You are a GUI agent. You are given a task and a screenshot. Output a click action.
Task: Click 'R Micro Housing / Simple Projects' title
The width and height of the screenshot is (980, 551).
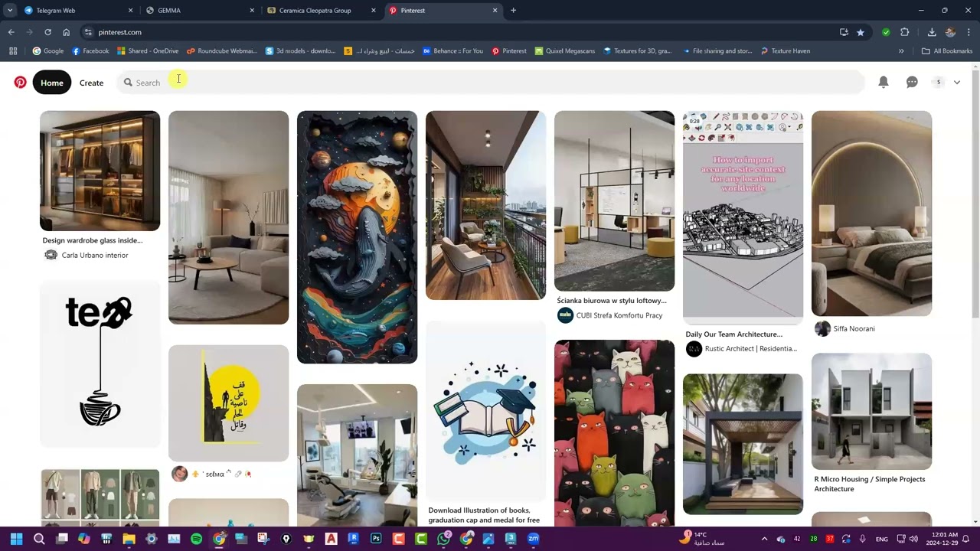click(870, 484)
